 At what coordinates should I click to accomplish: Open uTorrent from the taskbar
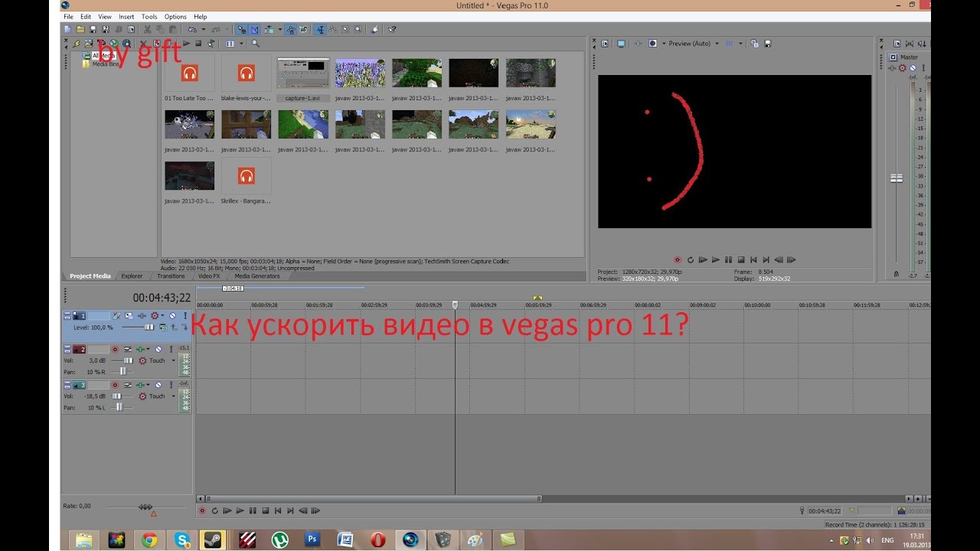(x=279, y=540)
